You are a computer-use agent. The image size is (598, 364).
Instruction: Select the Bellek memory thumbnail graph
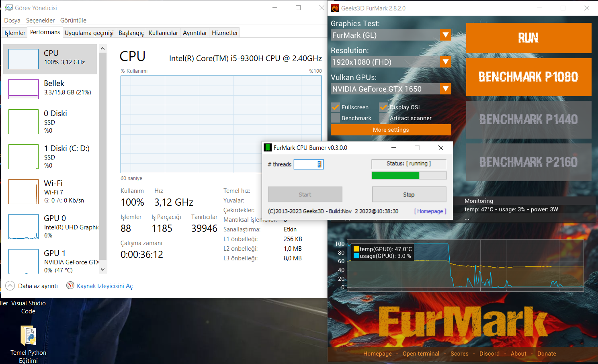pos(23,89)
